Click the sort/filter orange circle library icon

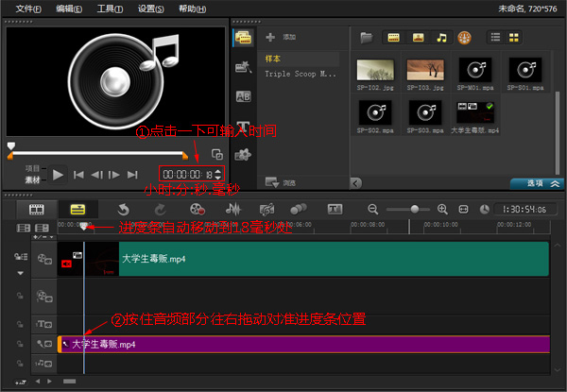pos(464,37)
